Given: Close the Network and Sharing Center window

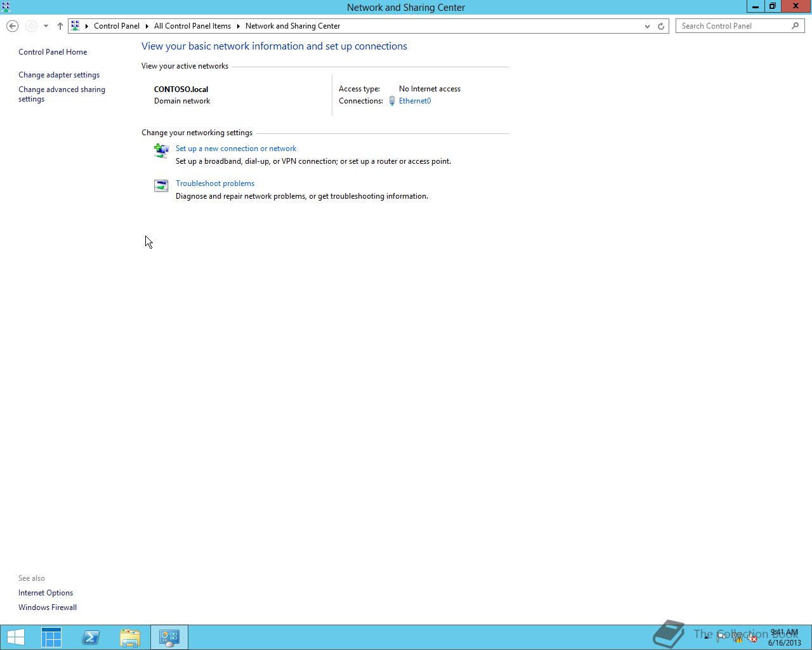Looking at the screenshot, I should (x=796, y=6).
